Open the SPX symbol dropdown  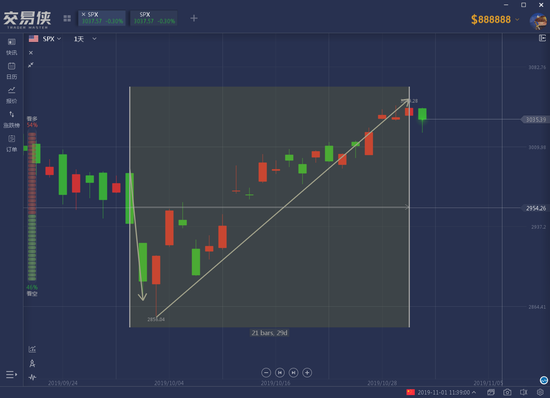52,39
